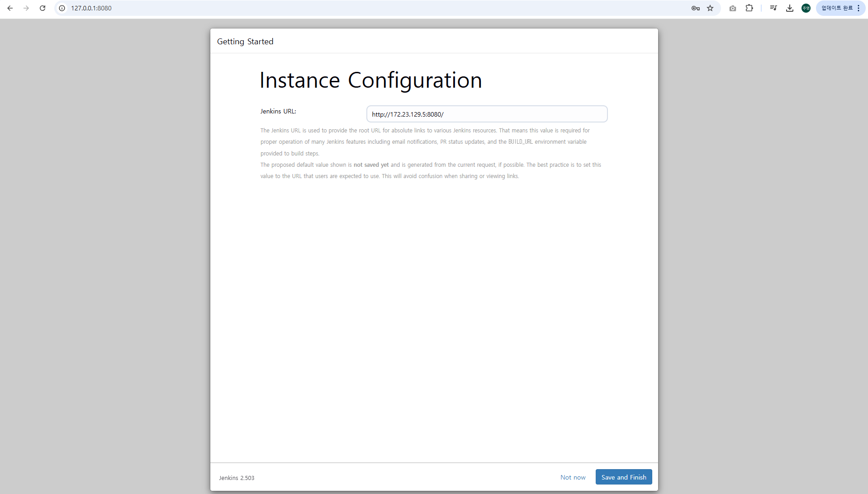This screenshot has width=868, height=494.
Task: Open the Chrome three-dot menu
Action: [x=859, y=8]
